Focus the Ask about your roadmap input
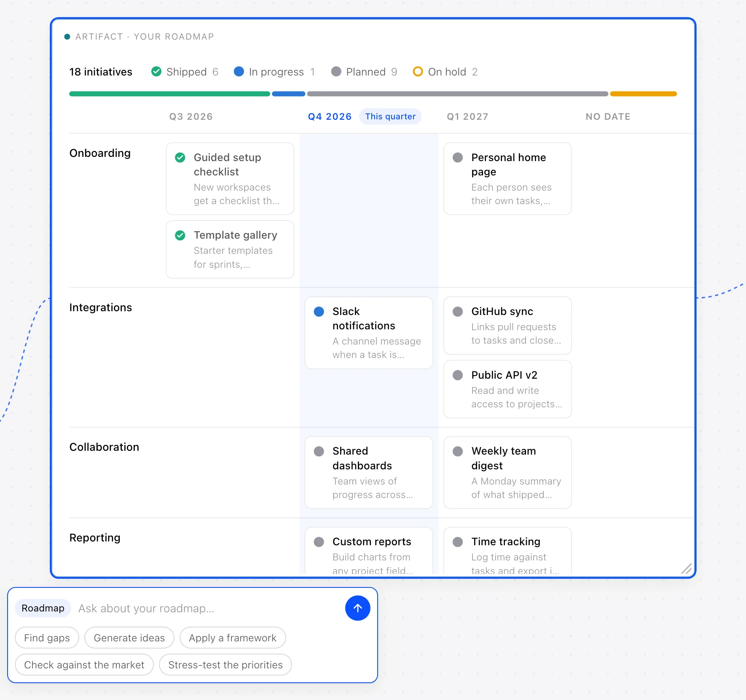Viewport: 746px width, 700px height. point(209,608)
